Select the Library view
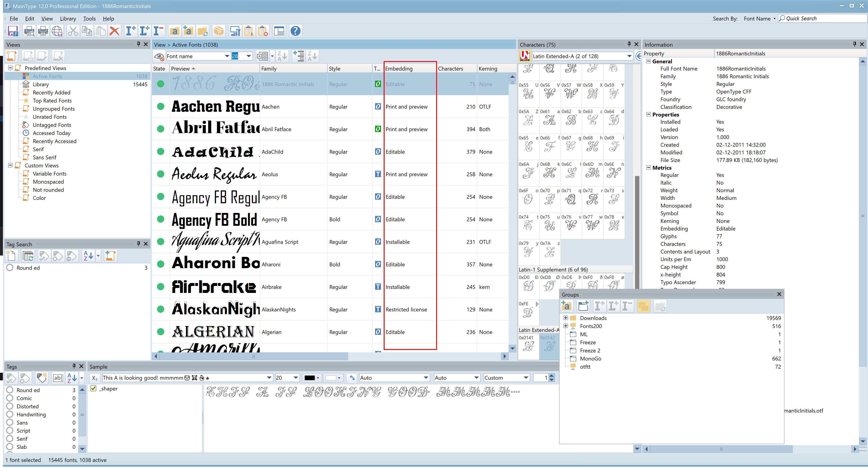 [x=41, y=84]
